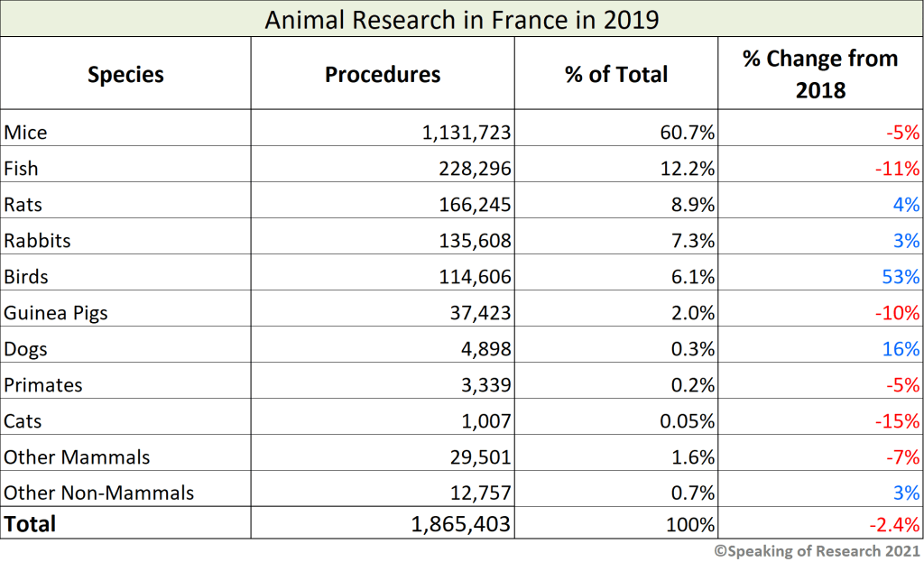Click the '% Change from 2018' header
This screenshot has width=924, height=562.
tap(820, 74)
